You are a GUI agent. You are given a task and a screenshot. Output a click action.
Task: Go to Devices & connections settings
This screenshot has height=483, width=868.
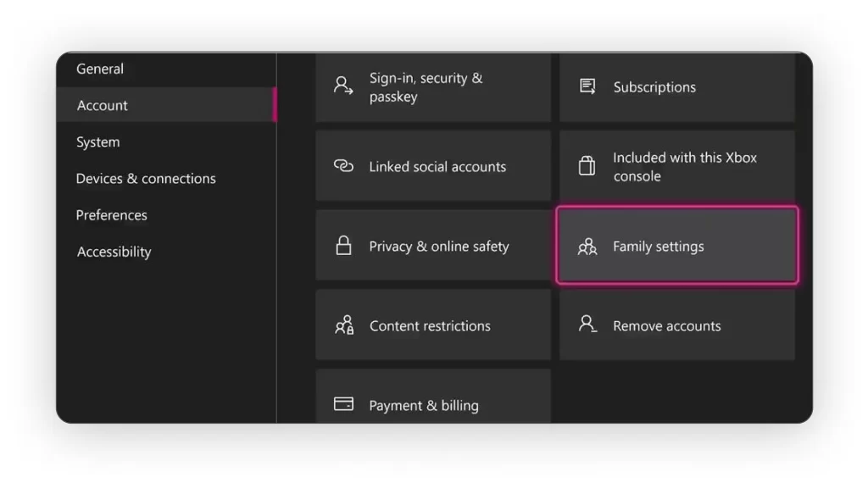click(x=146, y=179)
